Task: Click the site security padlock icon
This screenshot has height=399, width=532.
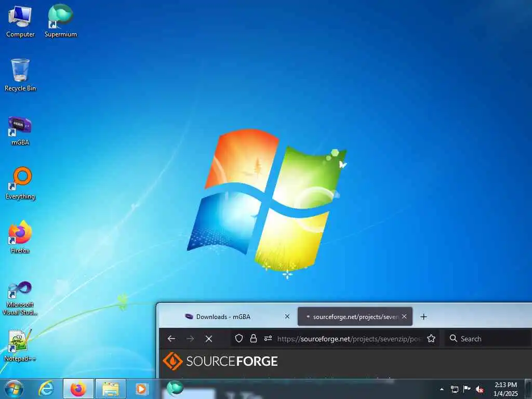Action: coord(254,339)
